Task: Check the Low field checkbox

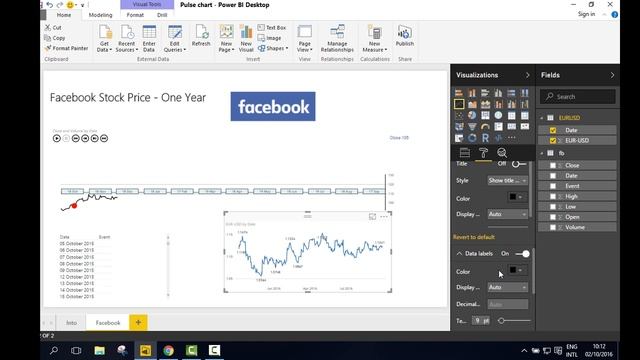Action: pyautogui.click(x=553, y=207)
